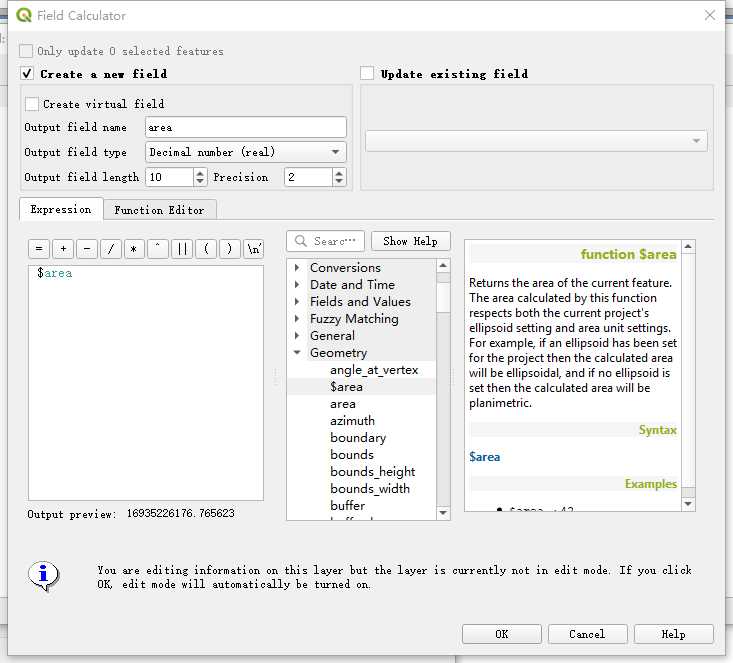Confirm with the OK button
733x663 pixels.
(502, 634)
